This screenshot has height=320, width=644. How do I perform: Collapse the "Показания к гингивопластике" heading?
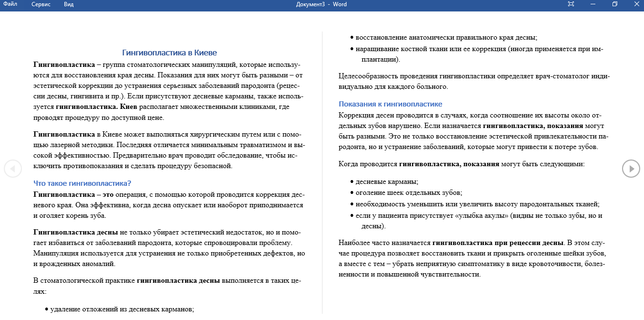(390, 104)
